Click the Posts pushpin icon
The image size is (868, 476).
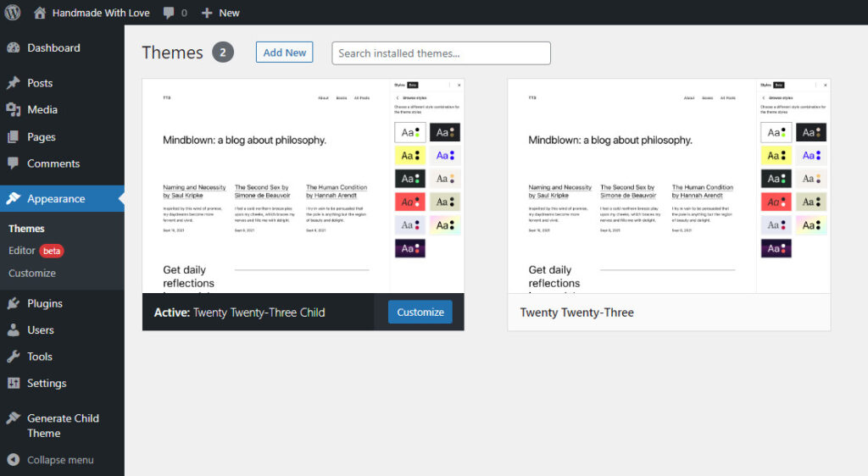14,83
